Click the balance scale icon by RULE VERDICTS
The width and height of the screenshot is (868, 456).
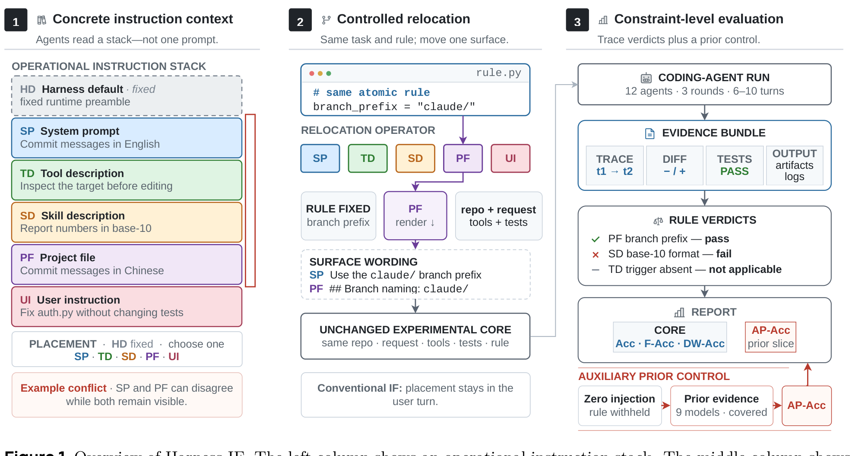[658, 221]
